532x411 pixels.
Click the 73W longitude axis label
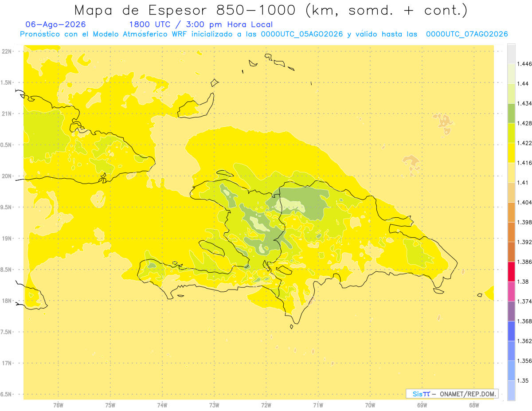coord(214,406)
